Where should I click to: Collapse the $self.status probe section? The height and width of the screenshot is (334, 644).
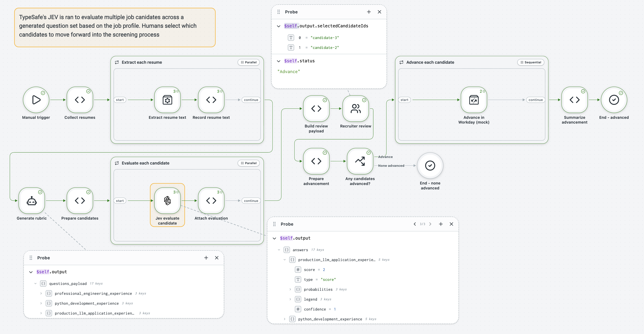278,61
